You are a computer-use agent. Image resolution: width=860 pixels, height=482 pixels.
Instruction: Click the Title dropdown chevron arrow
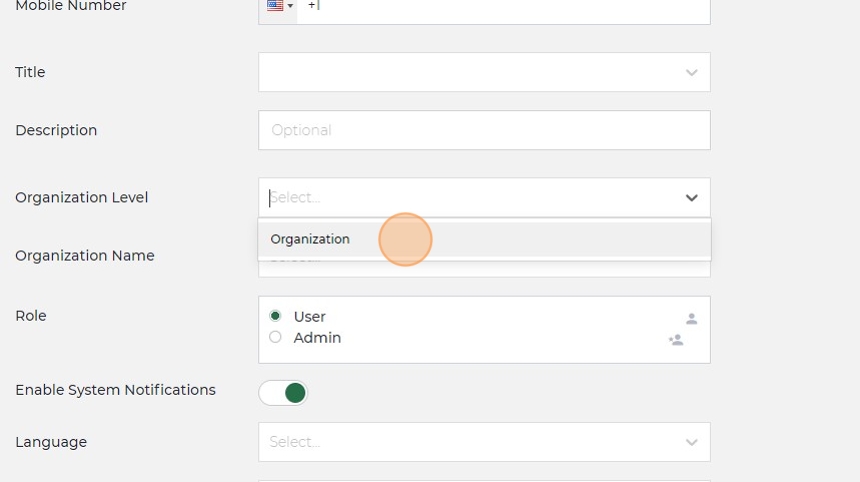click(x=691, y=72)
